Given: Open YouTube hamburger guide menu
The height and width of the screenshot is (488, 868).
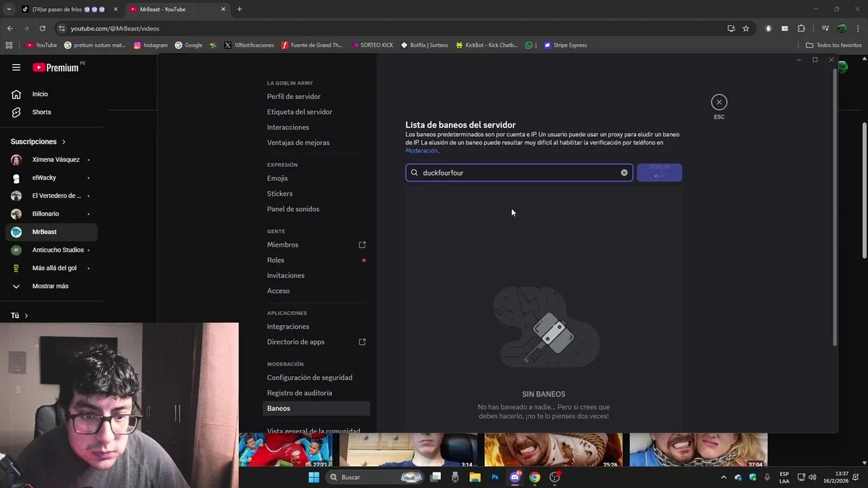Looking at the screenshot, I should tap(16, 67).
